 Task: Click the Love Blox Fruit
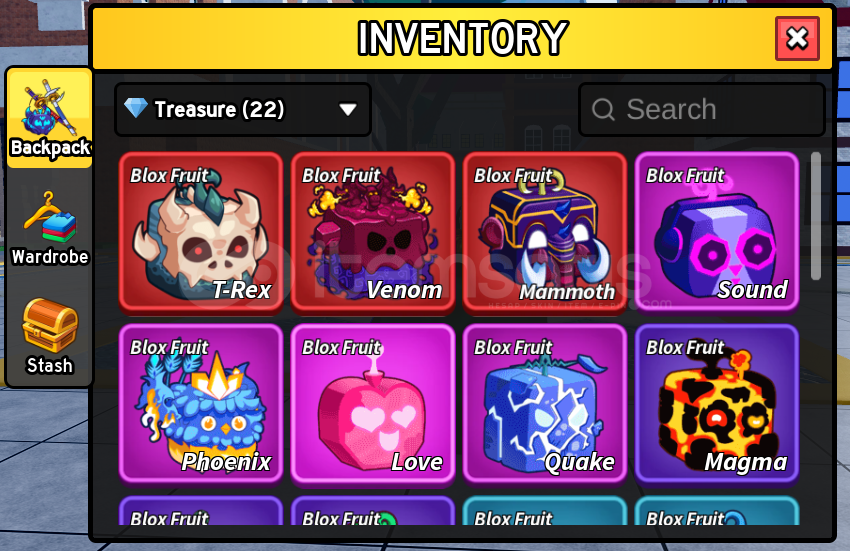point(373,404)
